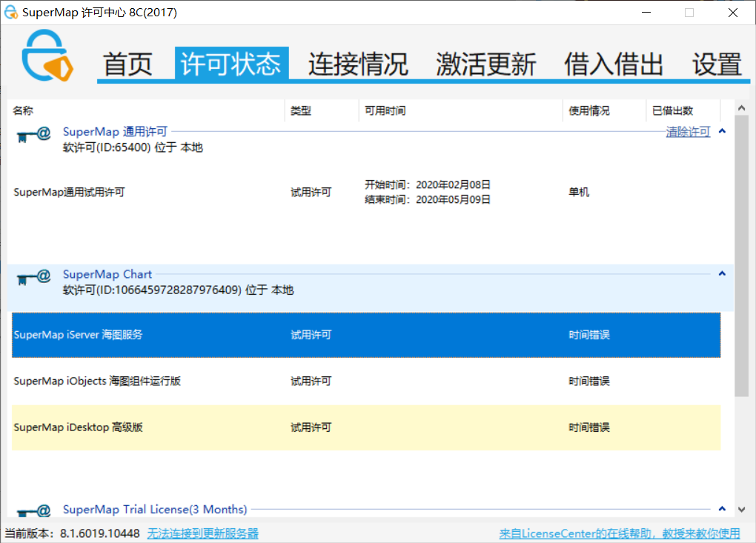Click the SuperMap Chart group title
The height and width of the screenshot is (543, 756).
(107, 274)
